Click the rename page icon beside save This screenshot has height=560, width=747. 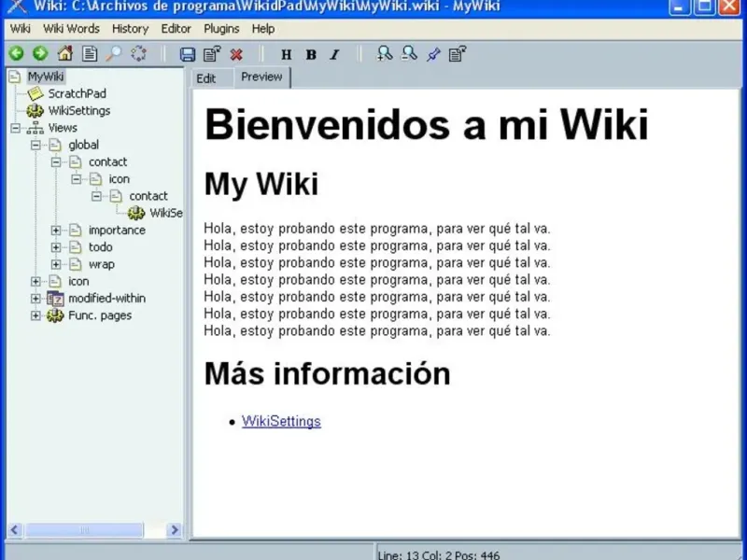pyautogui.click(x=212, y=54)
